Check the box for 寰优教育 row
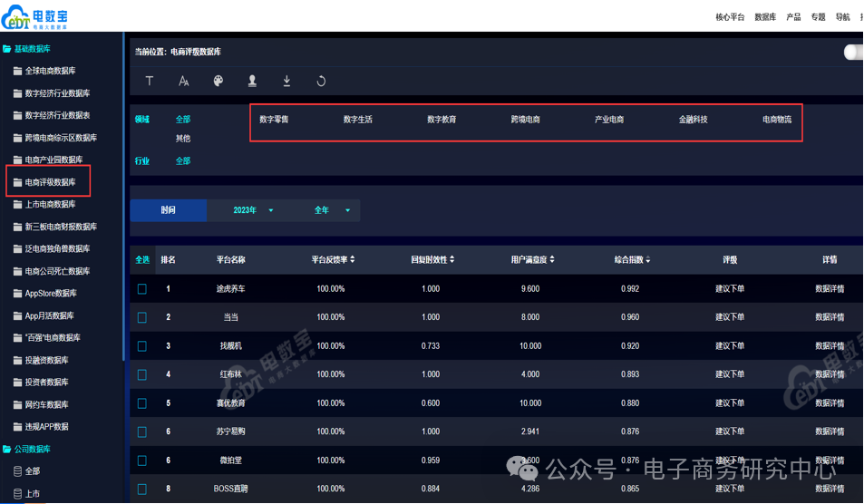Viewport: 864px width, 504px height. tap(142, 403)
